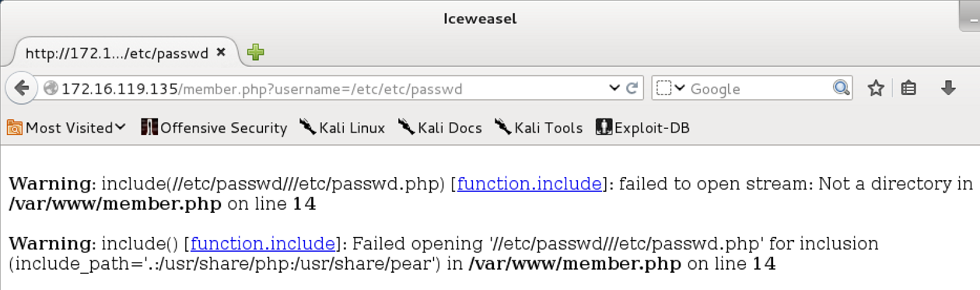Open the Exploit-DB bookmark
Screen dimensions: 980x290
(x=642, y=128)
